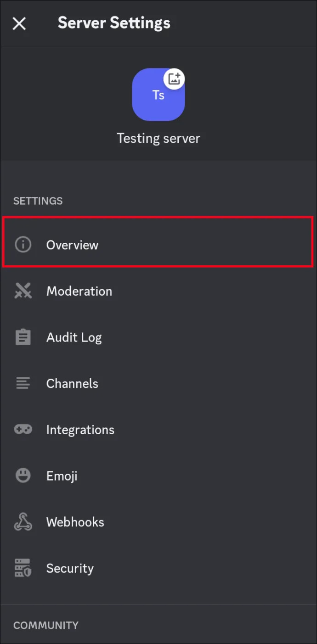Tap the Testing server name text

[x=158, y=138]
